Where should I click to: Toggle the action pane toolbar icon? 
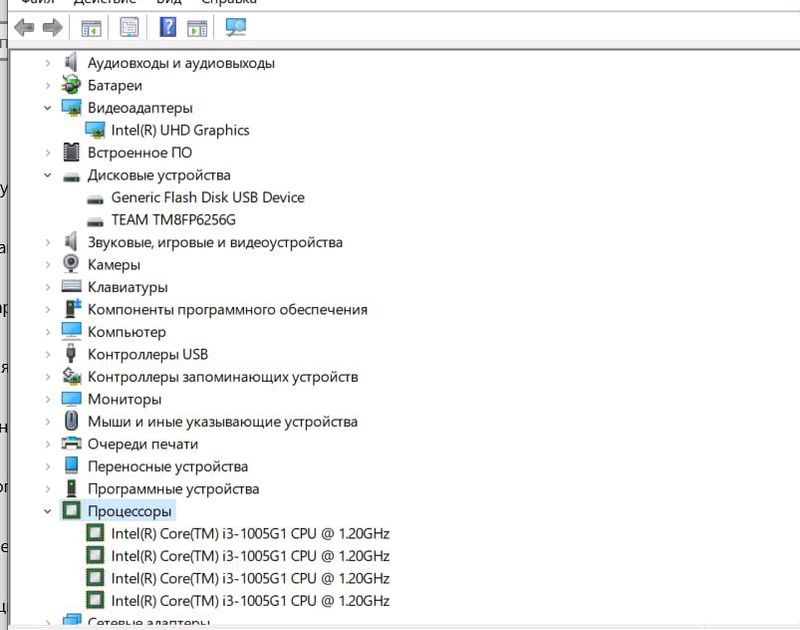197,28
